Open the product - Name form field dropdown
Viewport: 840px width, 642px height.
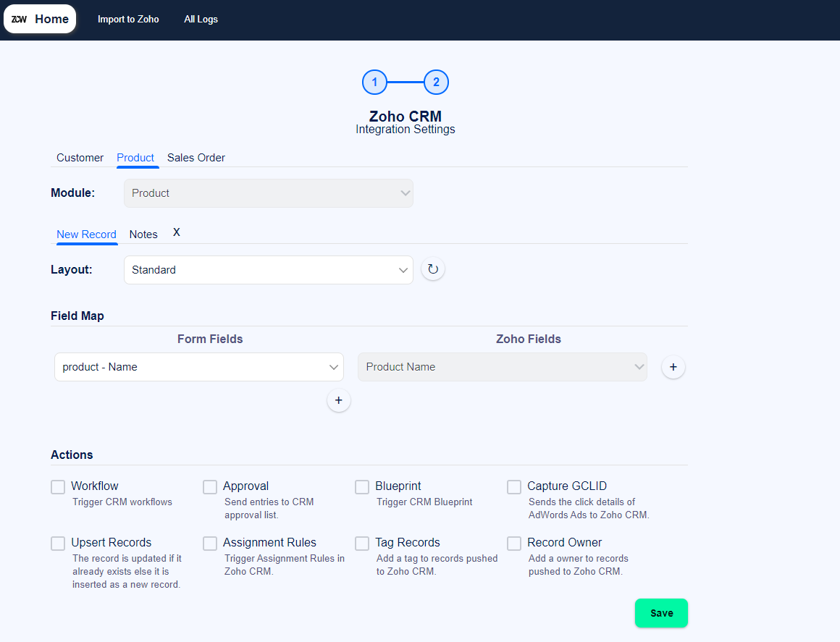198,367
